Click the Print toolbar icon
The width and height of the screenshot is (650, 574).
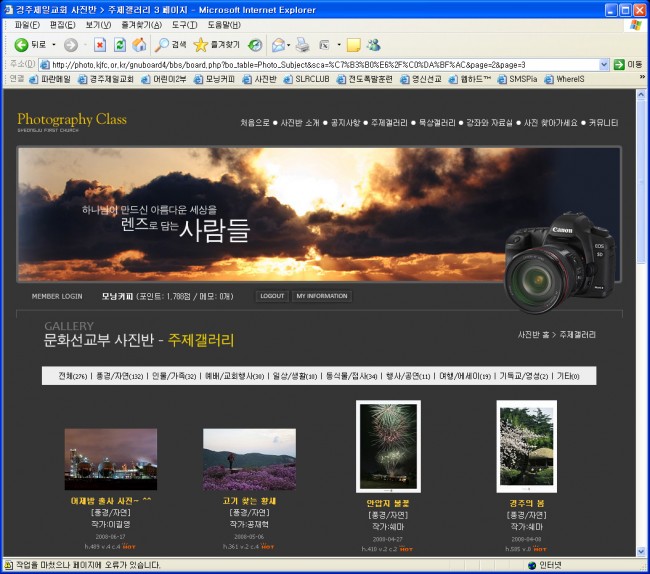302,45
